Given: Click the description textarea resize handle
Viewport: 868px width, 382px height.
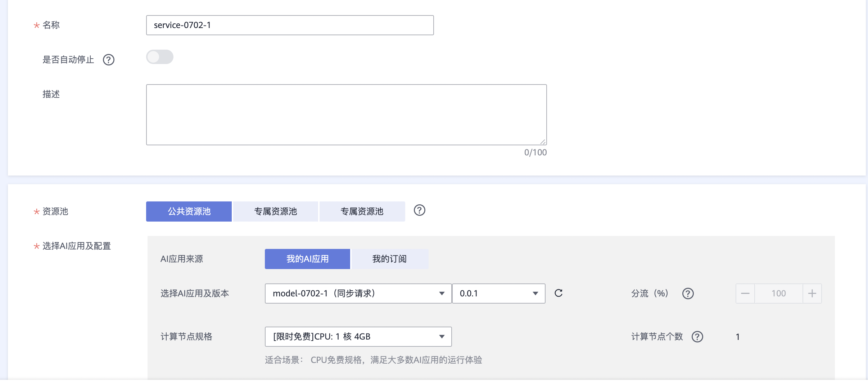Looking at the screenshot, I should (x=543, y=142).
